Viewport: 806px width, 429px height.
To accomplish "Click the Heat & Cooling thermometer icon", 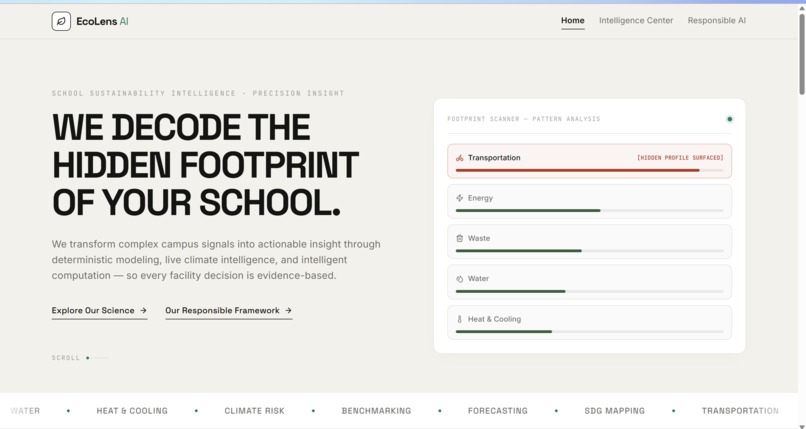I will click(x=460, y=319).
